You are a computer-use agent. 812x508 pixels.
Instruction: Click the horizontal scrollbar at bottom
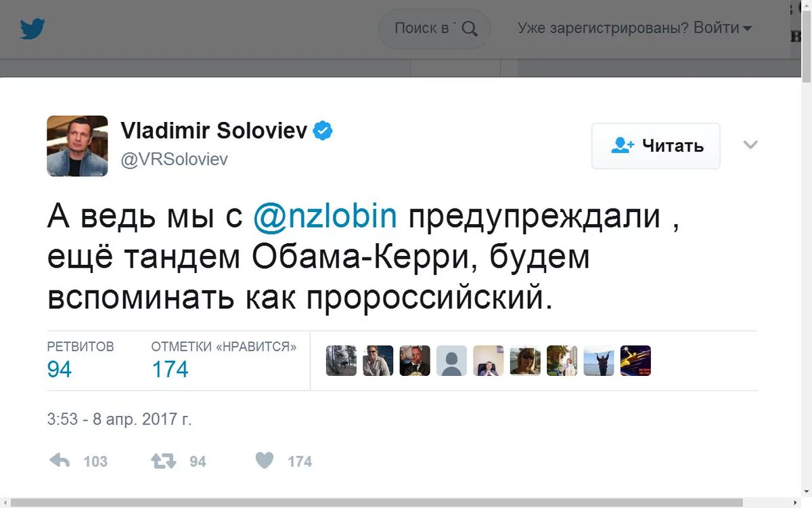tap(406, 503)
